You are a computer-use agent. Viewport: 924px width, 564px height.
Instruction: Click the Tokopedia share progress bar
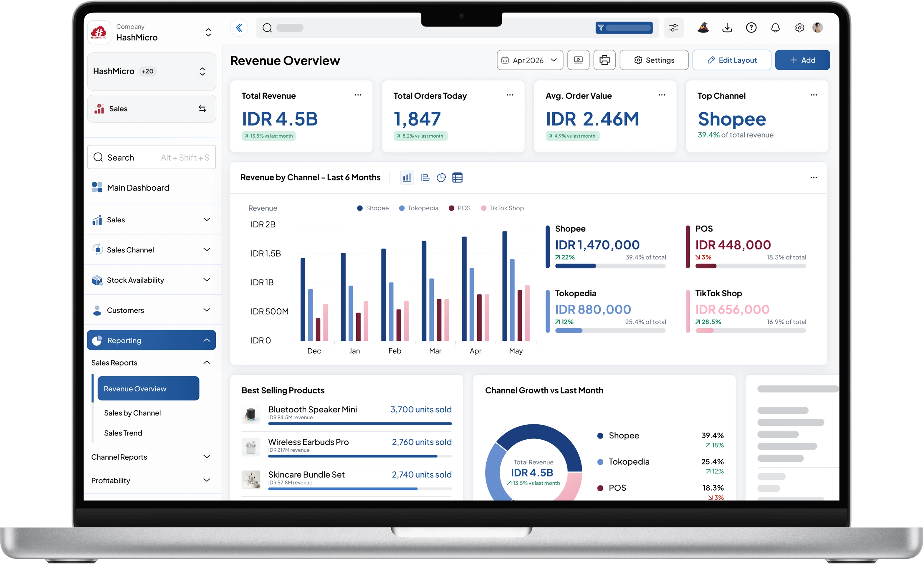(610, 331)
